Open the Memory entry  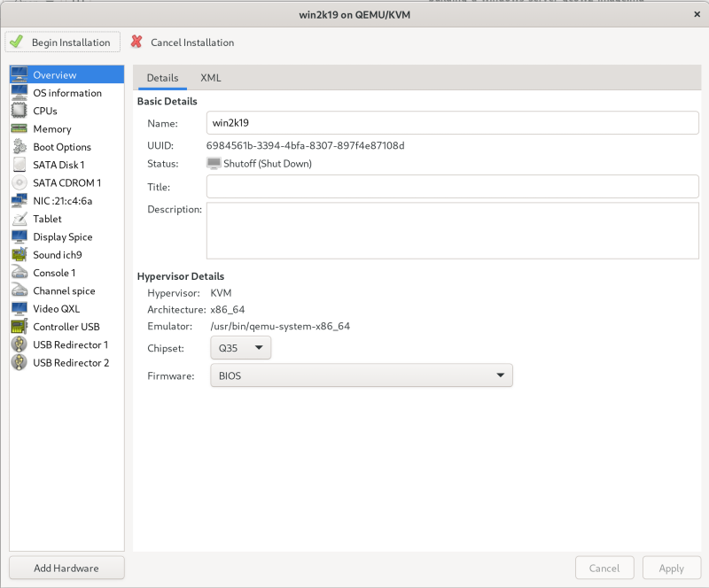[66, 128]
